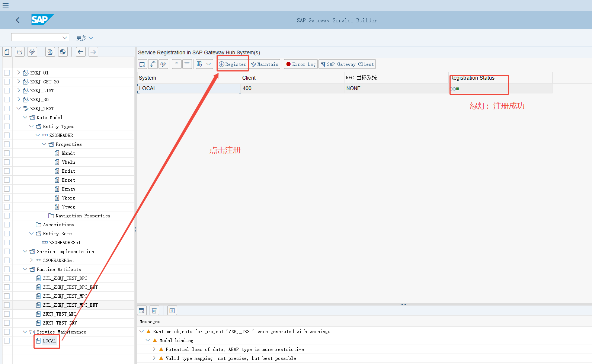Collapse the Properties node

[x=44, y=144]
